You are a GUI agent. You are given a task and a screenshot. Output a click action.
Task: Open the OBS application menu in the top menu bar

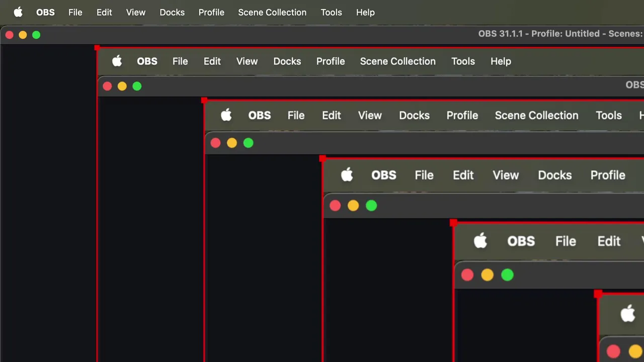45,12
